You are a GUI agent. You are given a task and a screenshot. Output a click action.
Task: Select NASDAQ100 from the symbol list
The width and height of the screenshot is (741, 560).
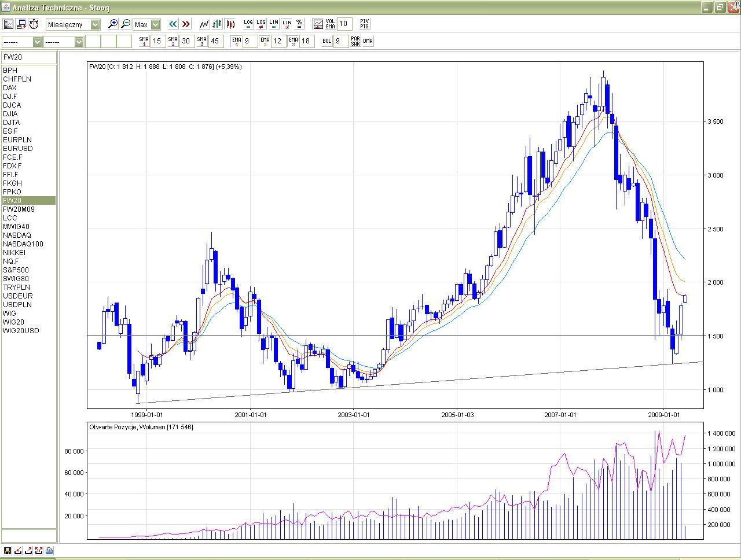23,244
